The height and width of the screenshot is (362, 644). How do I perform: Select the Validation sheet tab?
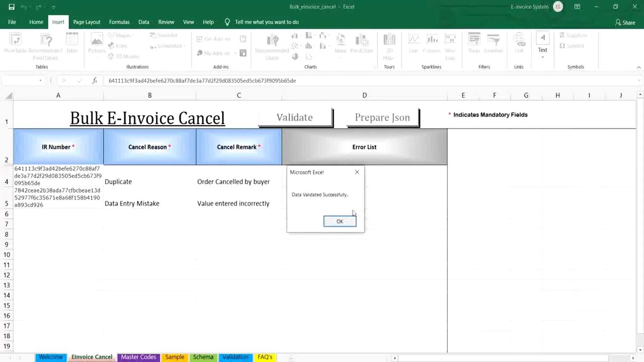tap(235, 357)
